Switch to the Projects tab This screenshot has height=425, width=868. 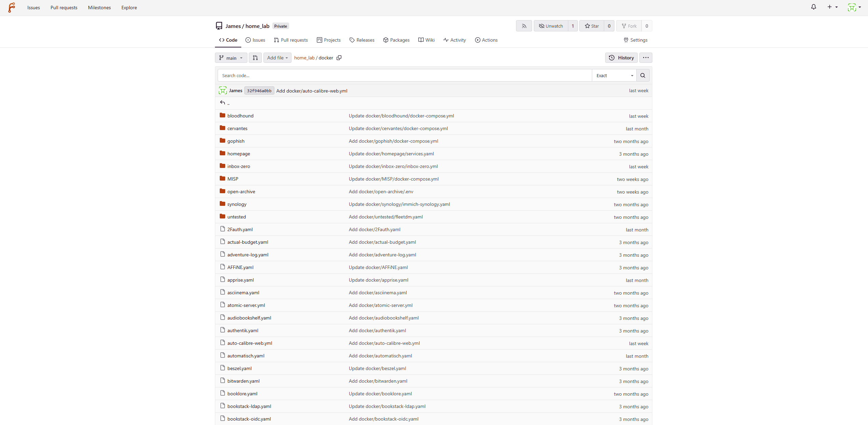(x=329, y=40)
